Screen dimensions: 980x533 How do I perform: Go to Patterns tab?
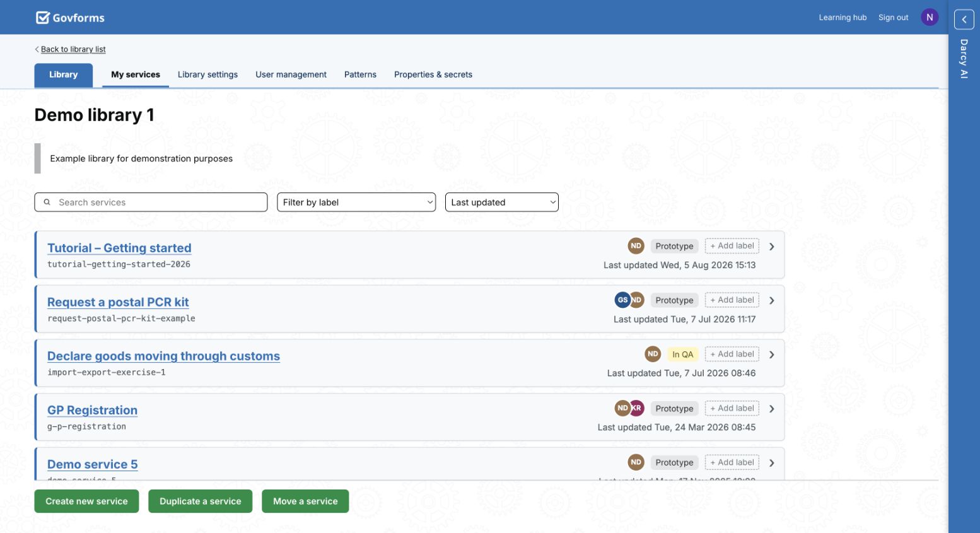pyautogui.click(x=360, y=74)
